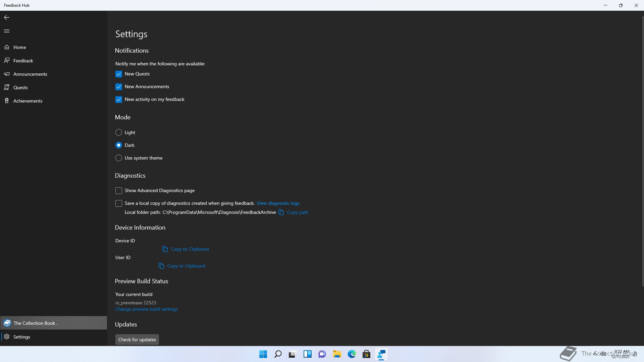This screenshot has width=644, height=362.
Task: Click the Copy path icon
Action: 281,212
